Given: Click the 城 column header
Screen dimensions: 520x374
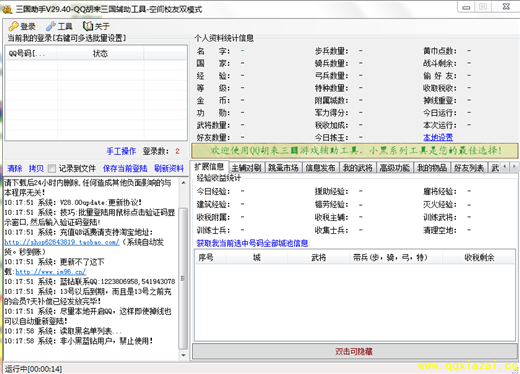Looking at the screenshot, I should pyautogui.click(x=256, y=257).
